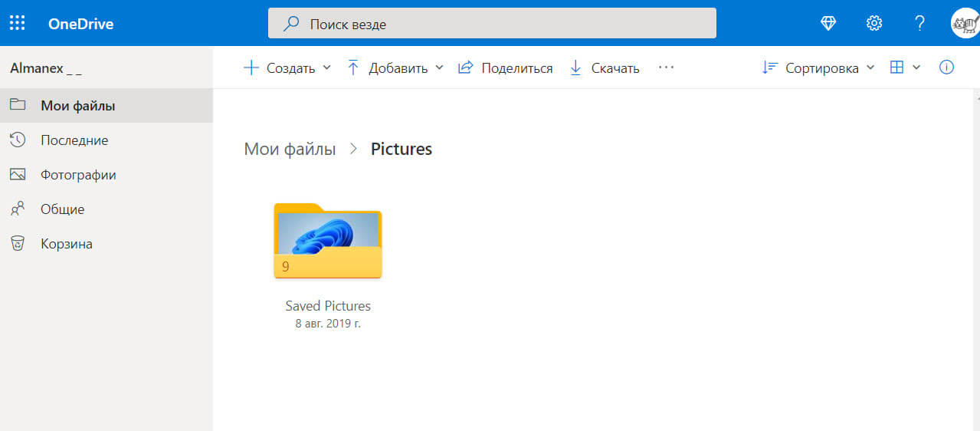Image resolution: width=980 pixels, height=431 pixels.
Task: Click the "Pictures" breadcrumb title
Action: 402,149
